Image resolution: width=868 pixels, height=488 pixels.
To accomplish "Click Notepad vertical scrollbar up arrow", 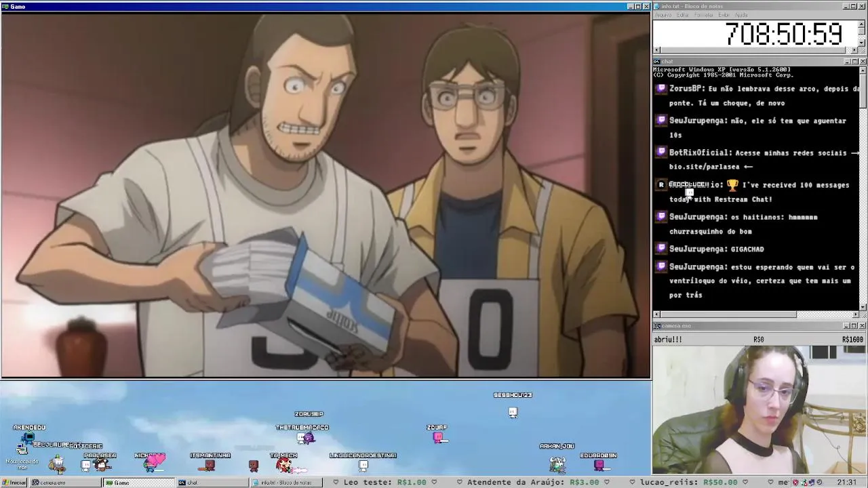I will (862, 24).
